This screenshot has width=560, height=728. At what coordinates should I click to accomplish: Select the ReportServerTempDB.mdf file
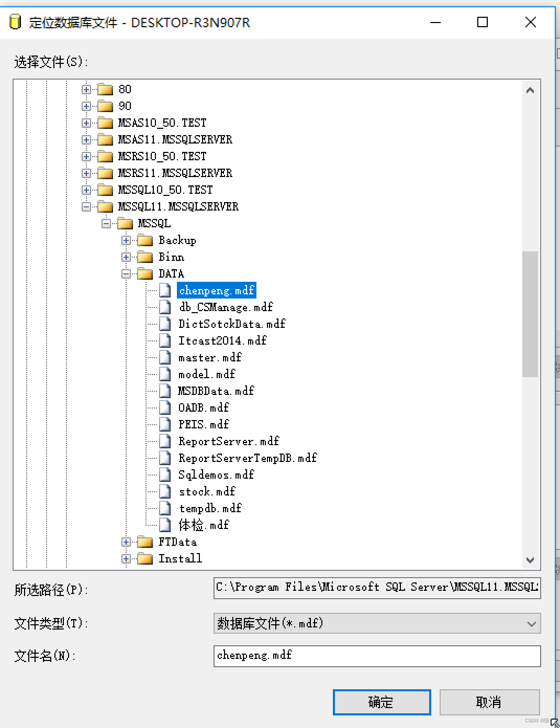point(248,458)
